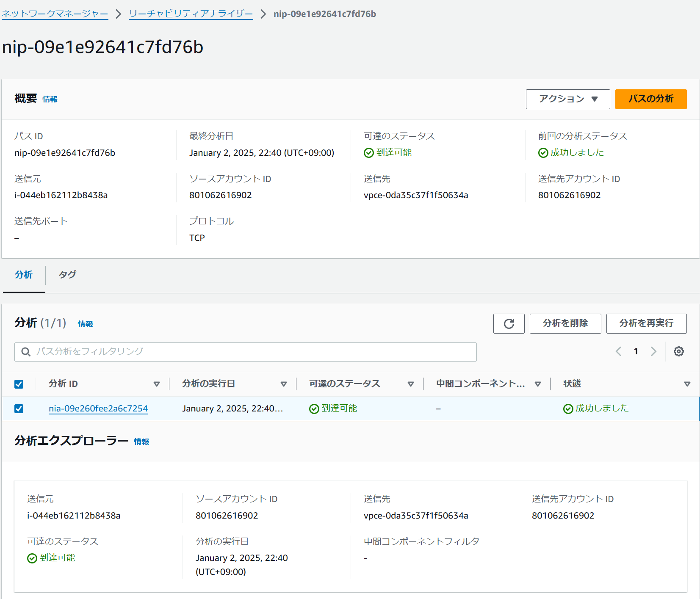The image size is (700, 599).
Task: Click the reachable status icon in 分析エクスプローラー
Action: click(x=32, y=558)
